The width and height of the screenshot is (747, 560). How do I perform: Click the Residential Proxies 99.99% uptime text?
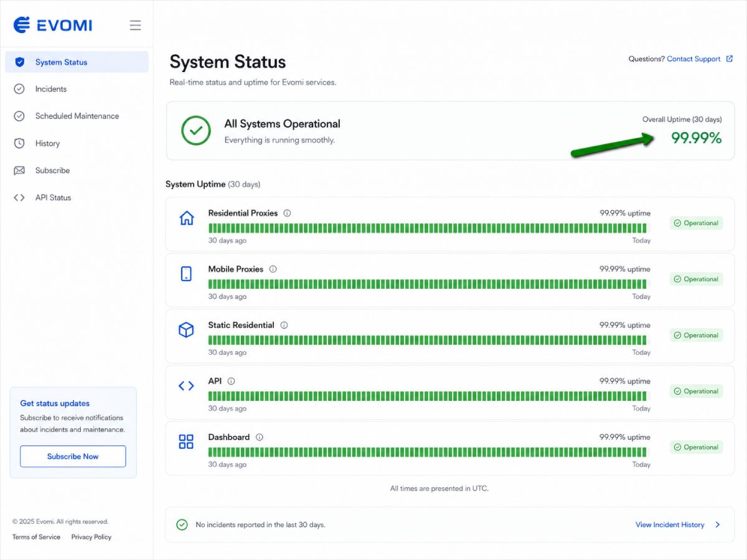click(x=625, y=213)
